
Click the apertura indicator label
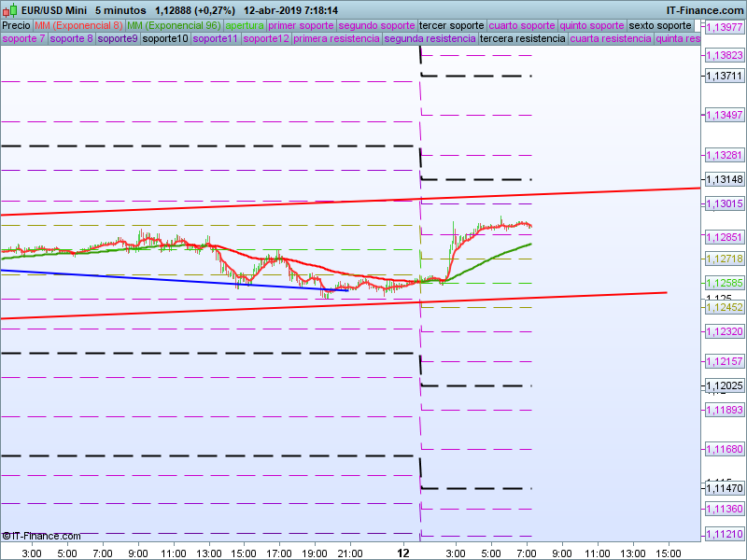tap(245, 25)
